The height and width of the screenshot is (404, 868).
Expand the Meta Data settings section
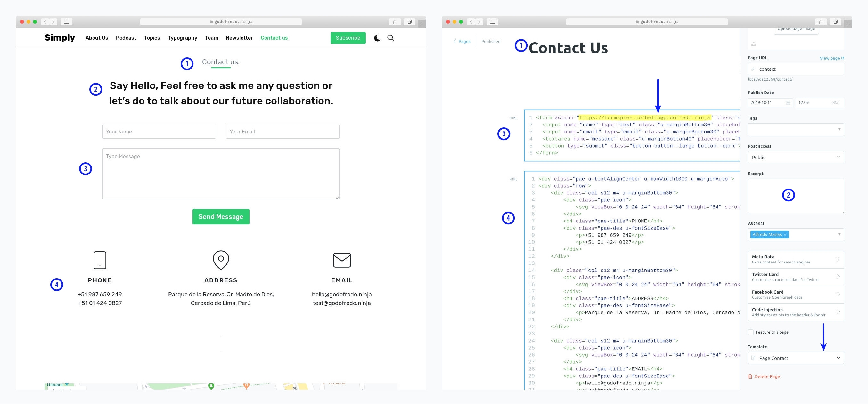pos(796,259)
